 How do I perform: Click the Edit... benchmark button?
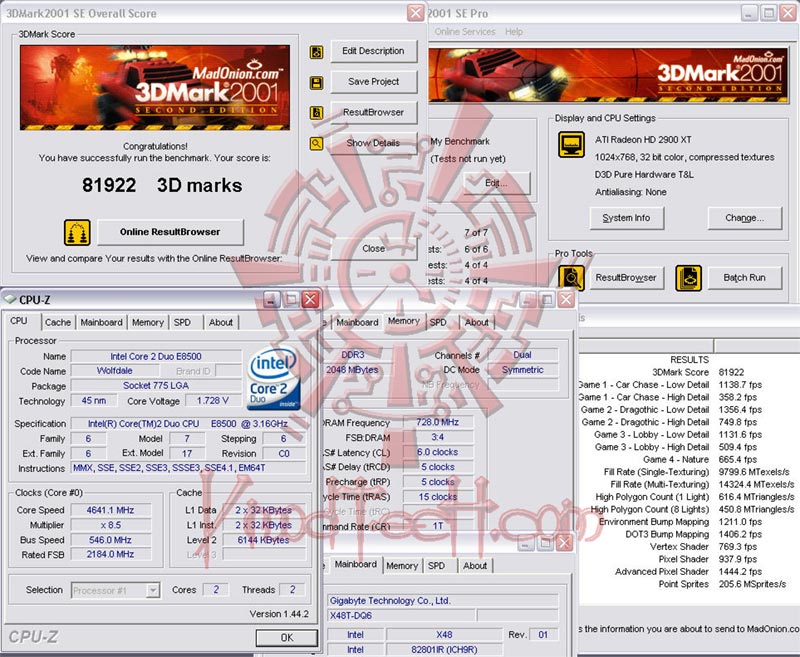tap(497, 183)
